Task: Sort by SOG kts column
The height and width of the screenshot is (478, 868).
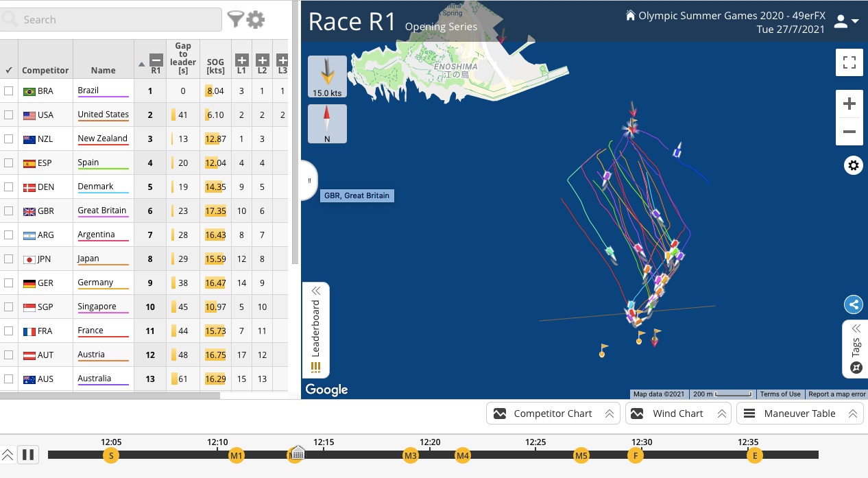Action: [x=215, y=66]
